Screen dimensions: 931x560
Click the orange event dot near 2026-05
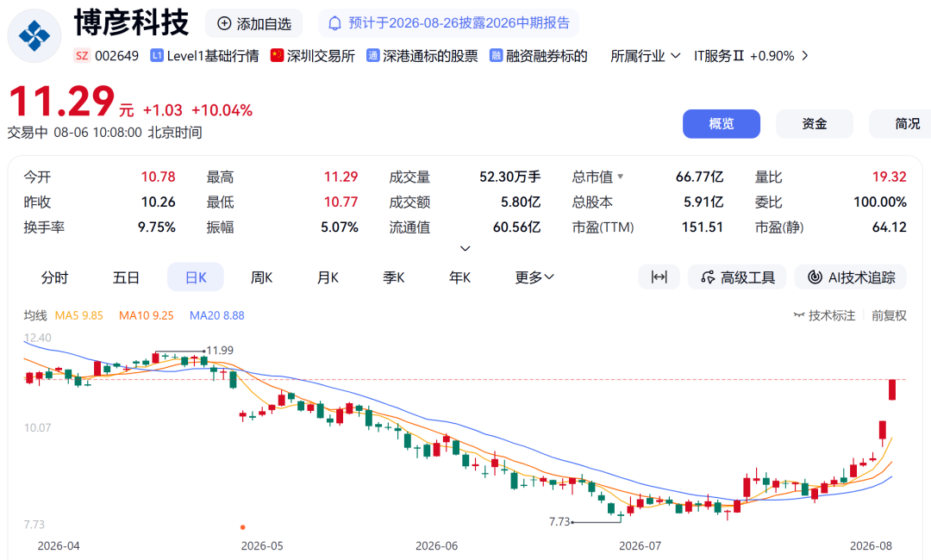243,526
